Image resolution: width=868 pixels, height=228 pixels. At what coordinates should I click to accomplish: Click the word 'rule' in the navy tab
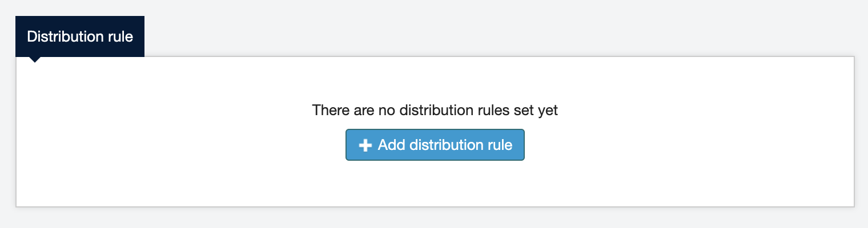coord(122,36)
